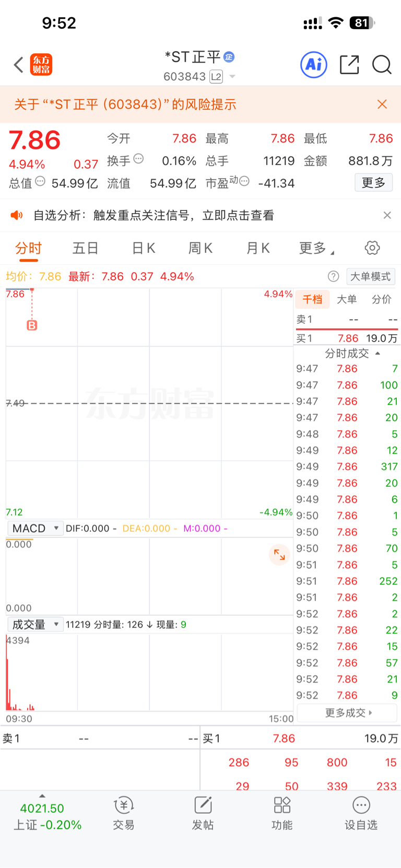The height and width of the screenshot is (868, 401).
Task: Tap 7.49 dashed previous close label
Action: click(x=15, y=403)
